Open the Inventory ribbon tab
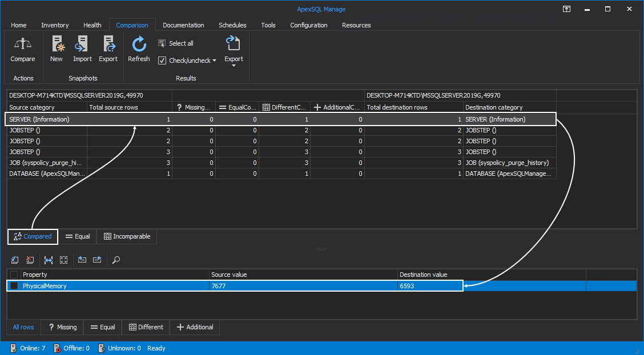 55,25
